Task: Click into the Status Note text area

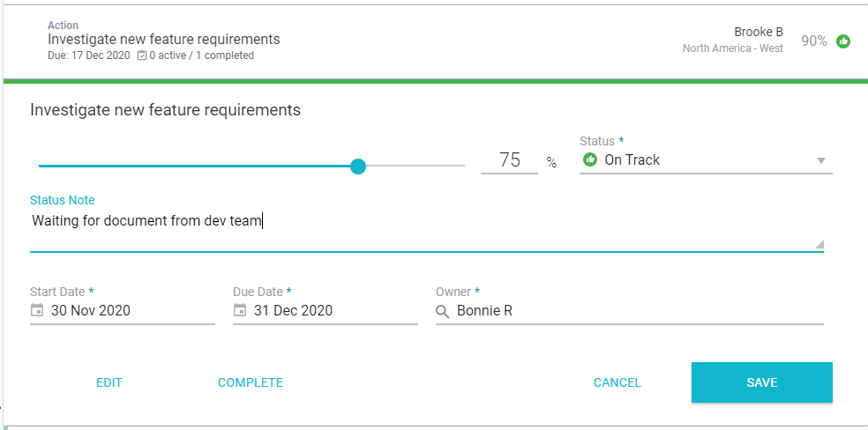Action: pyautogui.click(x=423, y=227)
